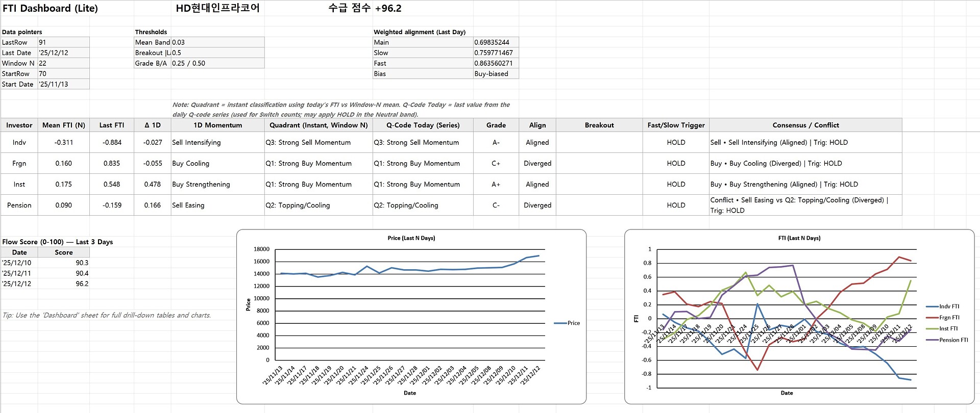Viewport: 980px width, 413px height.
Task: Select the Grade B/A value 0.25 / 0.50
Action: click(x=218, y=63)
